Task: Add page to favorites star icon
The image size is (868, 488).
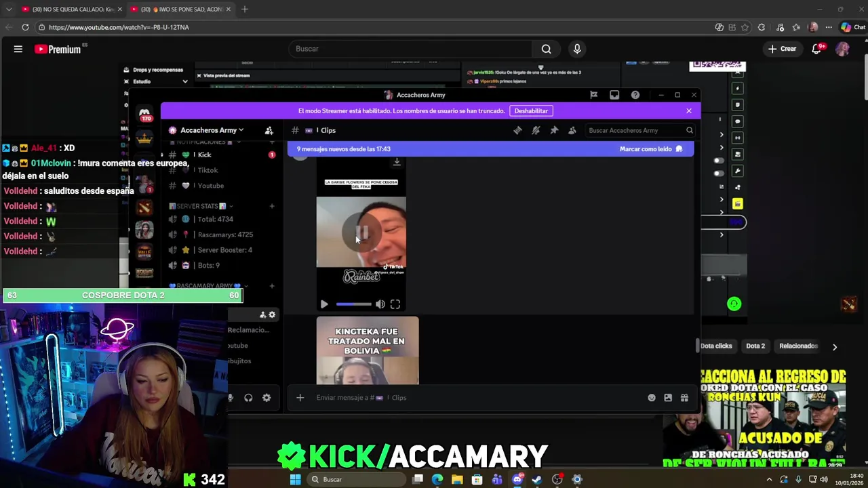Action: pos(745,27)
